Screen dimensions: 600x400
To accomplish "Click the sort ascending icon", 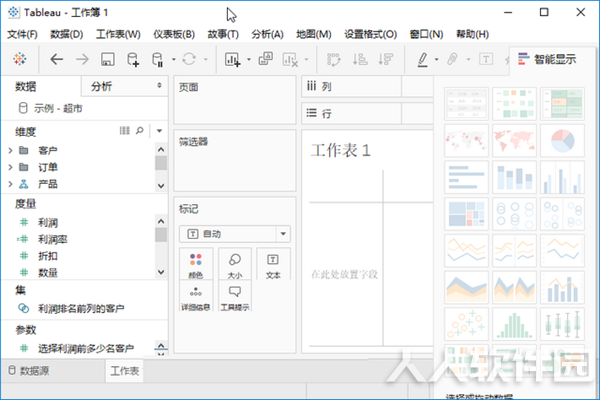I will coord(360,59).
